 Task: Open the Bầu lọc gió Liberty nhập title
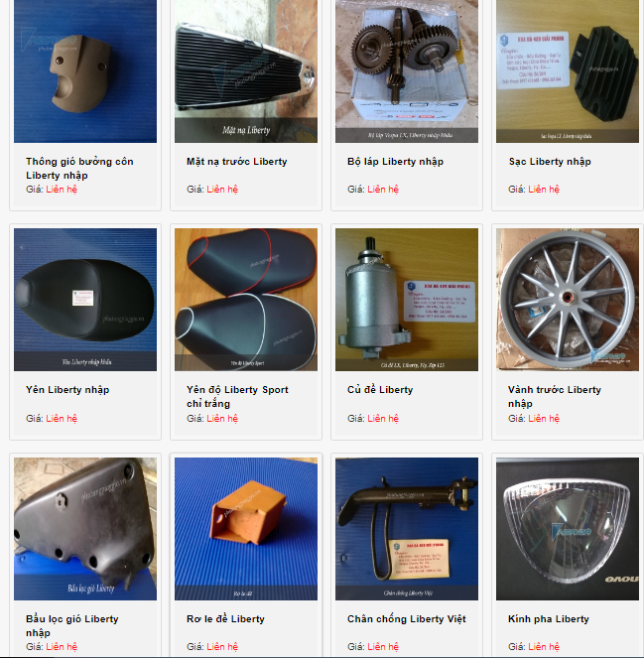[72, 625]
